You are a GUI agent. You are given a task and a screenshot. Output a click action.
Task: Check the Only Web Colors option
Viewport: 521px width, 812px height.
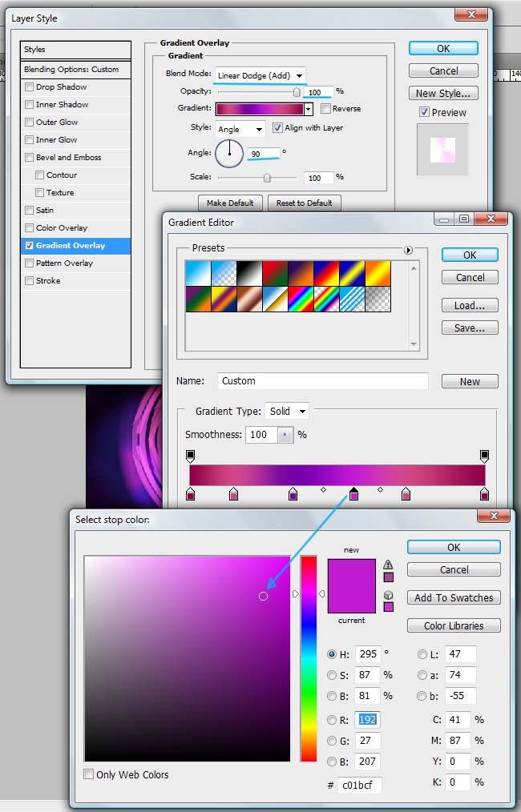coord(89,774)
